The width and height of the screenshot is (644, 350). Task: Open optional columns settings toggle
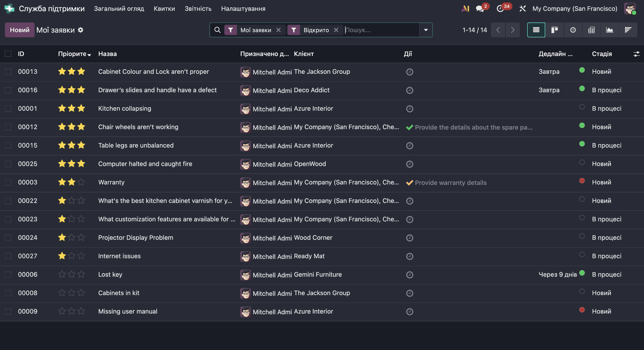636,54
